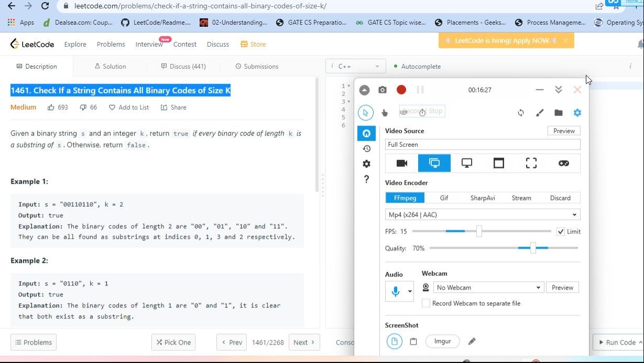Choose the webcam-only camcorder source icon
This screenshot has width=644, height=363.
(x=402, y=163)
